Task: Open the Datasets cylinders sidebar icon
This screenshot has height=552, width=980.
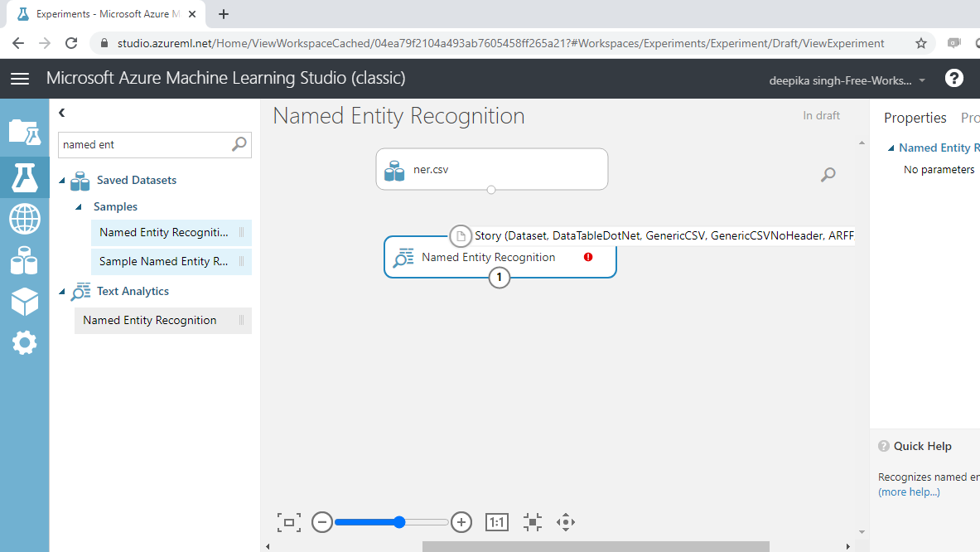Action: coord(24,260)
